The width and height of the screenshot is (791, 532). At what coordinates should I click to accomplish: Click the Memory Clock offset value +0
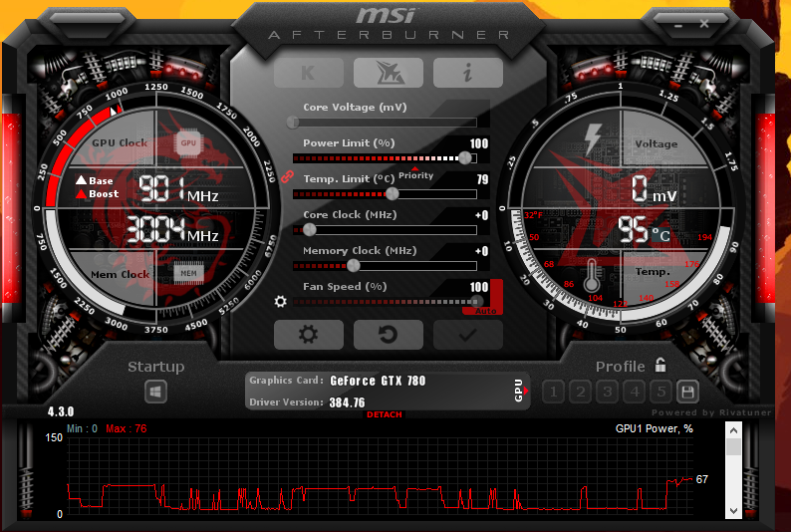[x=482, y=251]
